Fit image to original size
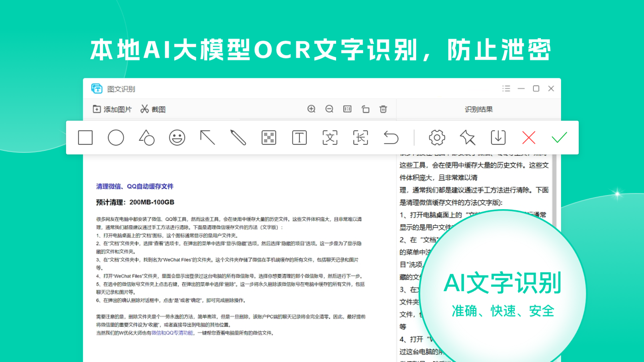644x362 pixels. 347,109
